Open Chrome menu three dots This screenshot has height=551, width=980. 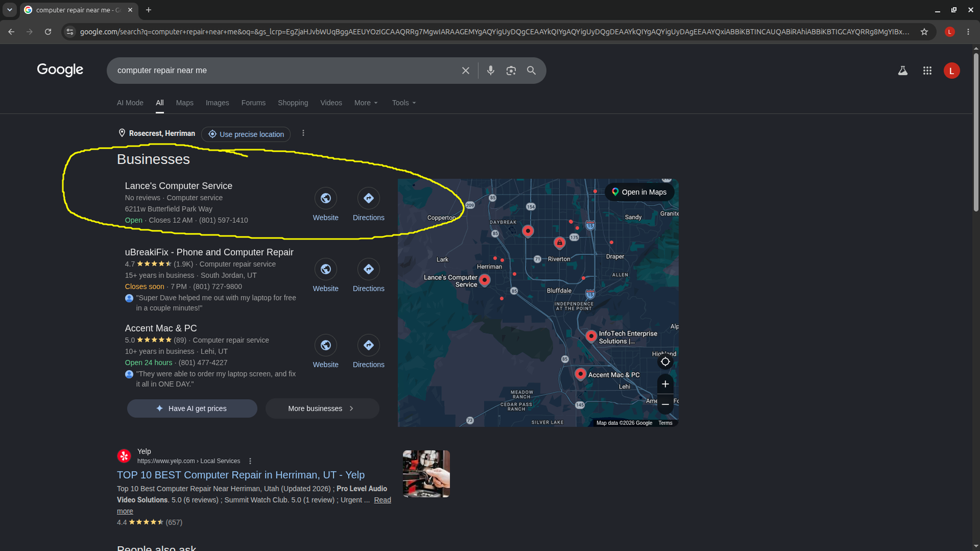pos(968,32)
